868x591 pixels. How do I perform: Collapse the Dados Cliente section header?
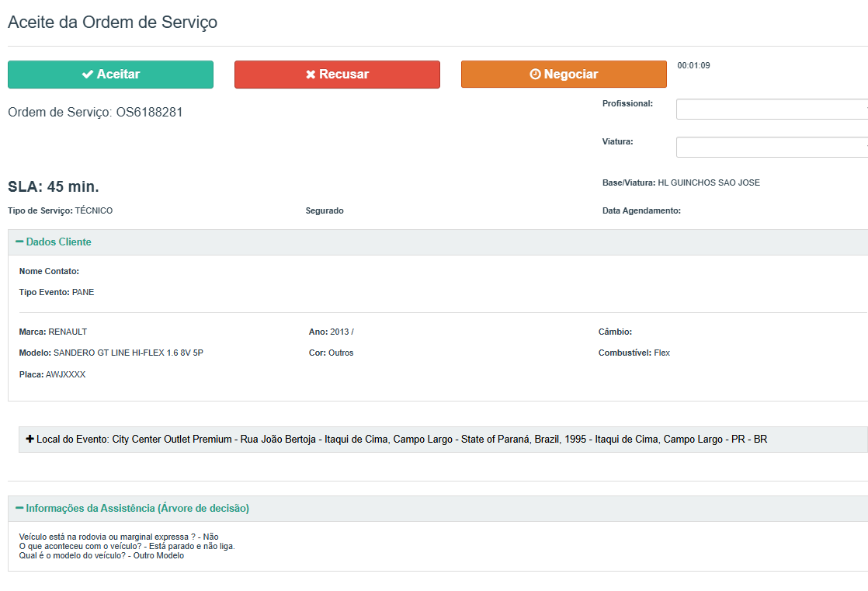(x=58, y=242)
